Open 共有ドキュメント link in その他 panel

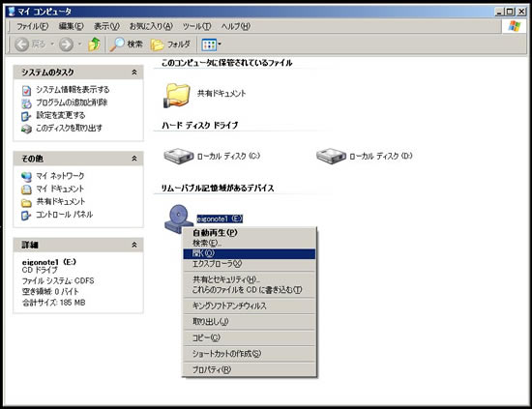[x=61, y=201]
